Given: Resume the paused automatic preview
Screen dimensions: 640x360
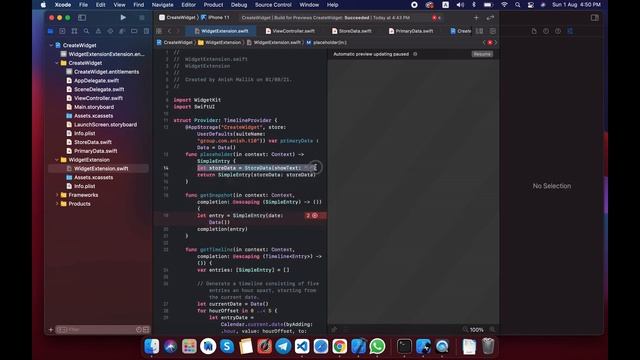Looking at the screenshot, I should [x=482, y=54].
